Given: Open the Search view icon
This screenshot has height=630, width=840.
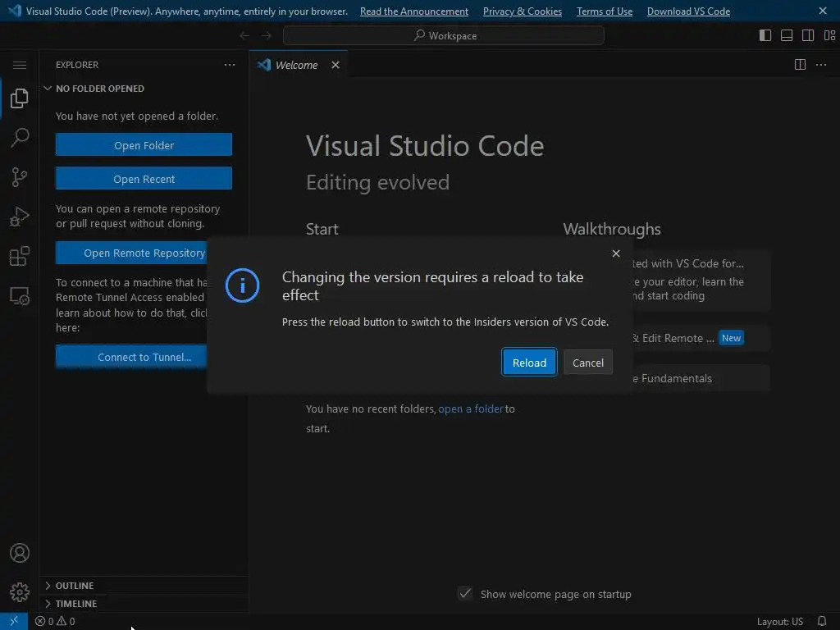Looking at the screenshot, I should [x=20, y=138].
